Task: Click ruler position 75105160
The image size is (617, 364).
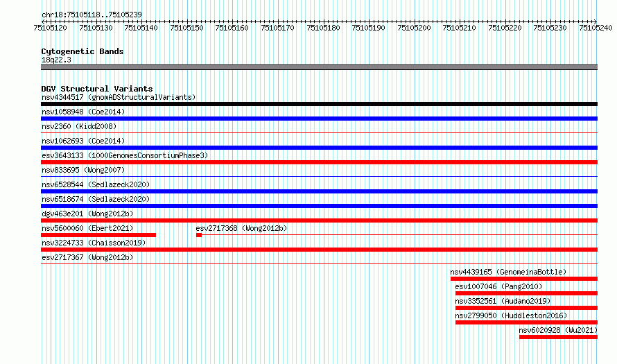Action: (232, 28)
